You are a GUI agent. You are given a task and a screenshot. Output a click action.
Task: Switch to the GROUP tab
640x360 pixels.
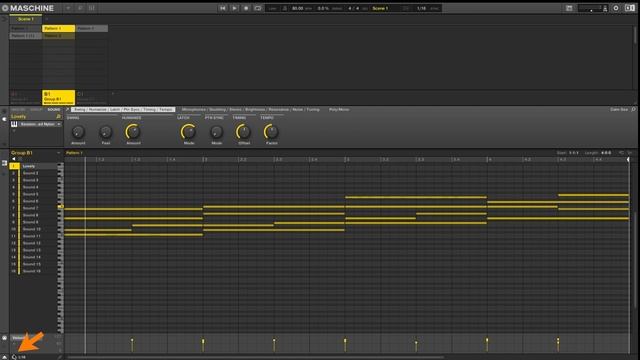36,110
